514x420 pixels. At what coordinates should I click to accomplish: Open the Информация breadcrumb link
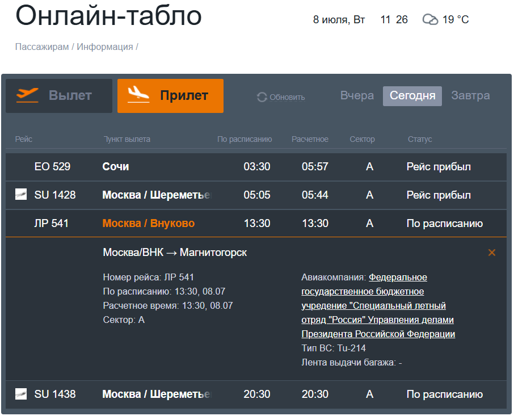point(105,47)
